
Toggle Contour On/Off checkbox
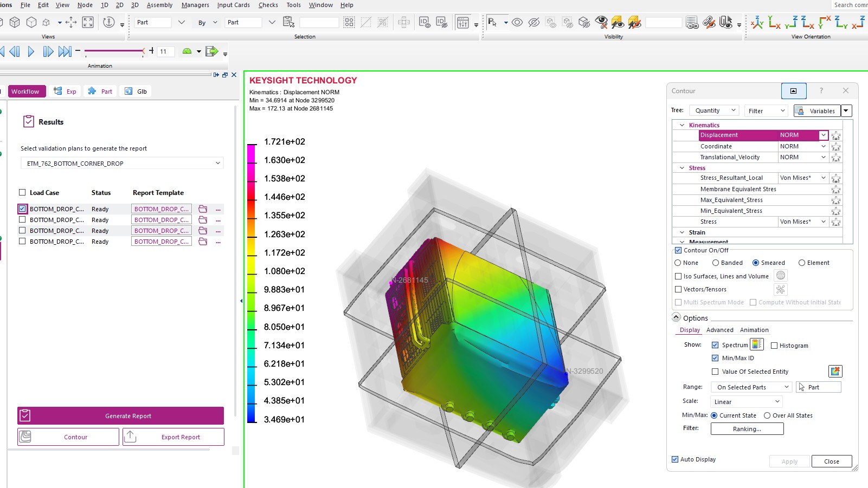point(678,250)
